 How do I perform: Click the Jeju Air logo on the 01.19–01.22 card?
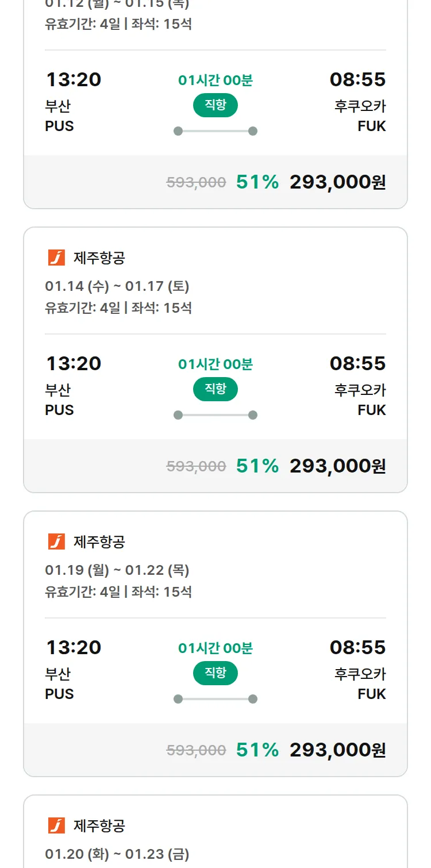56,541
